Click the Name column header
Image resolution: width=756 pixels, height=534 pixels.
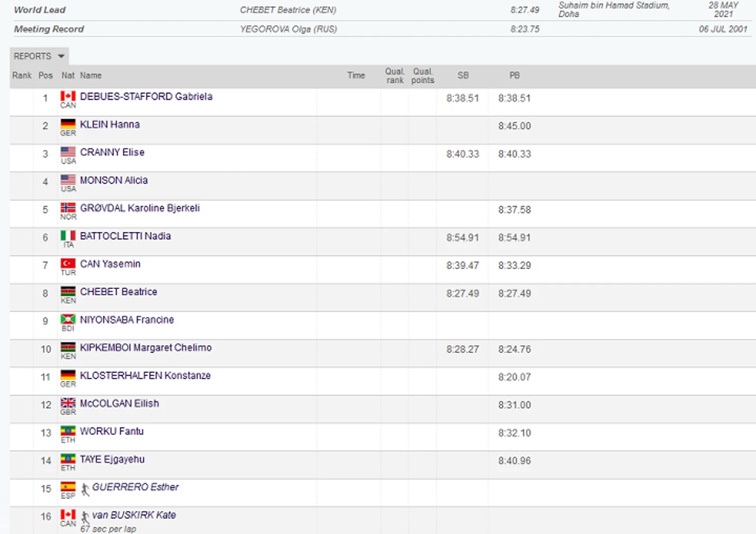tap(91, 76)
